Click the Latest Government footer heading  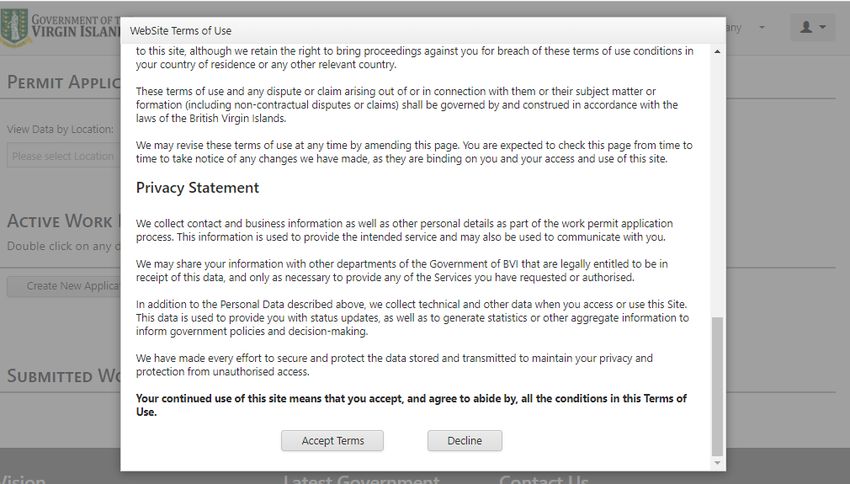click(361, 479)
